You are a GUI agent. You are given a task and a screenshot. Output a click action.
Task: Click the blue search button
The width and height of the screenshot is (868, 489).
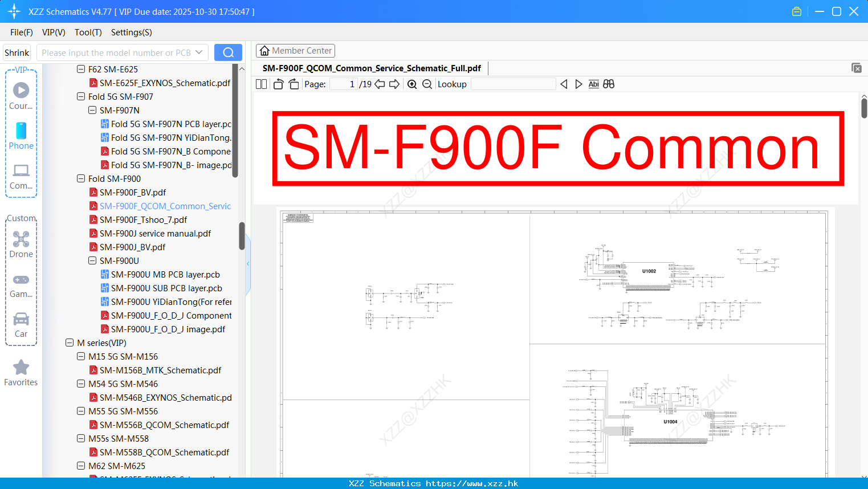click(228, 52)
